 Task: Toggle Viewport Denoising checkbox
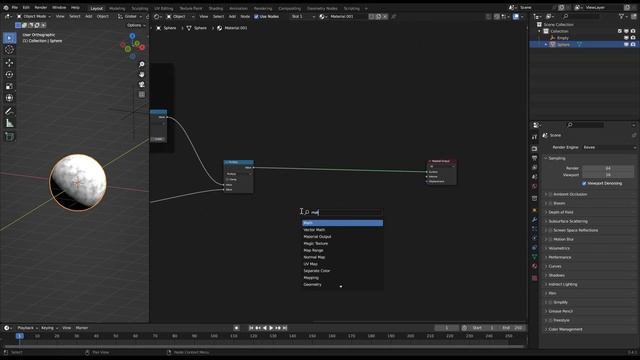click(x=584, y=184)
